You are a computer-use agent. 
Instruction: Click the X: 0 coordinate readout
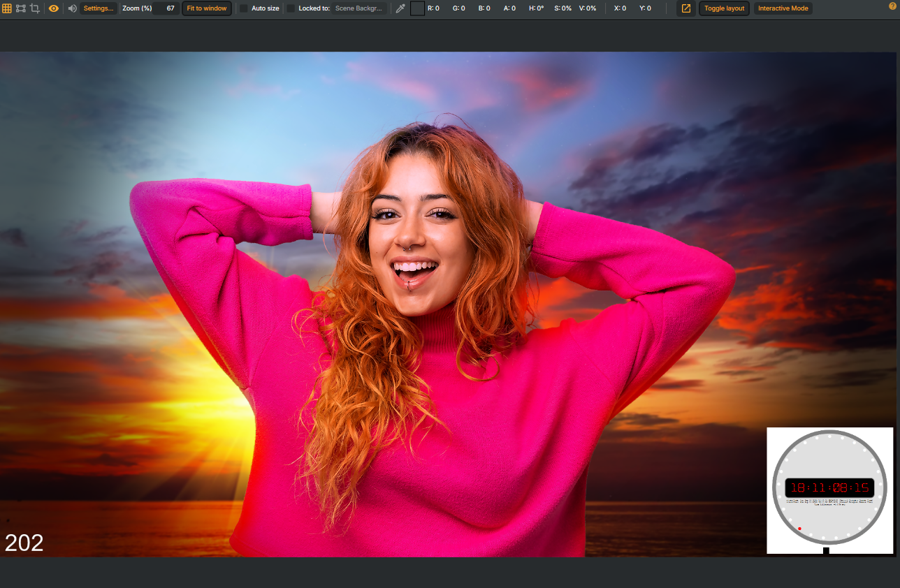point(620,8)
